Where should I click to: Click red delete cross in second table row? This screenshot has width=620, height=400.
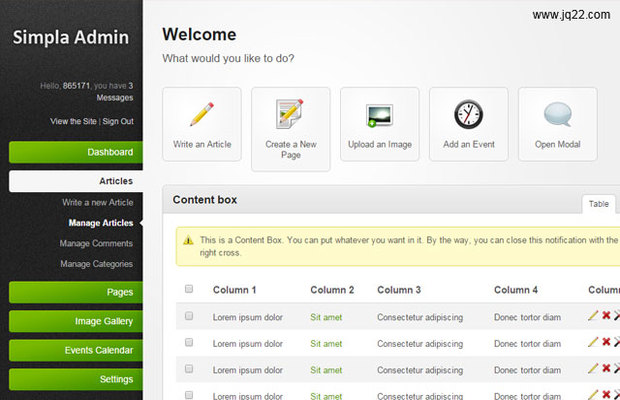[606, 342]
